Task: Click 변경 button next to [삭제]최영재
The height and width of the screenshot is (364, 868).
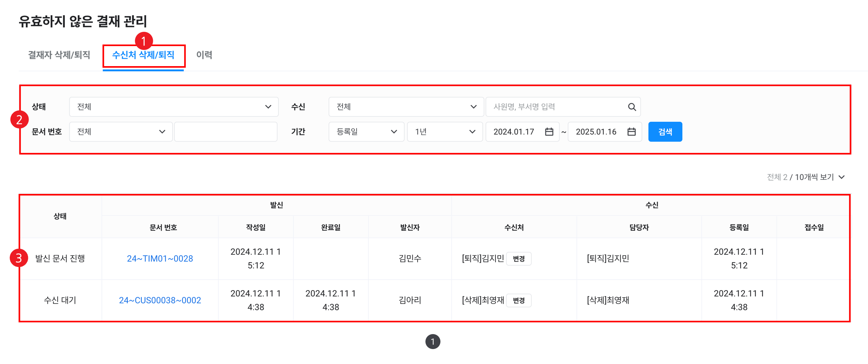Action: (x=519, y=301)
